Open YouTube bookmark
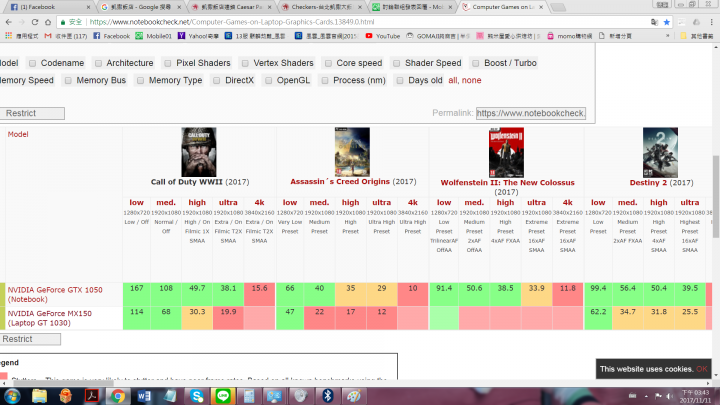Screen dimensions: 720x405 pos(382,36)
